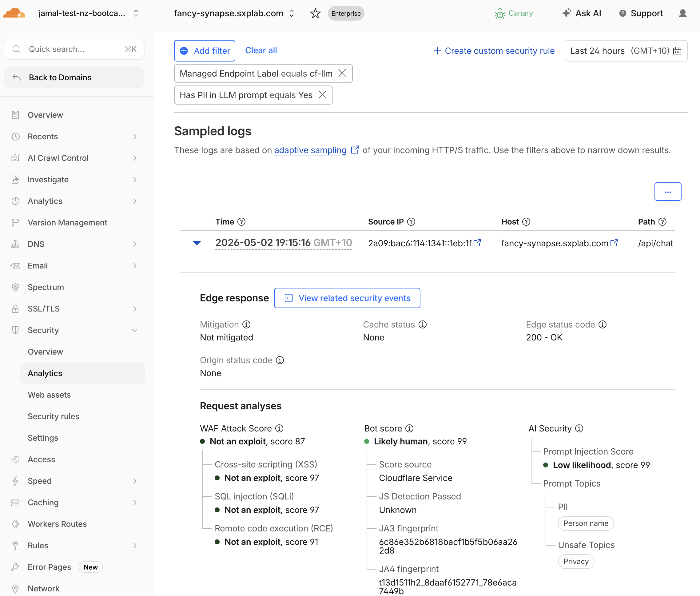Focus the Quick search field
700x596 pixels.
74,49
